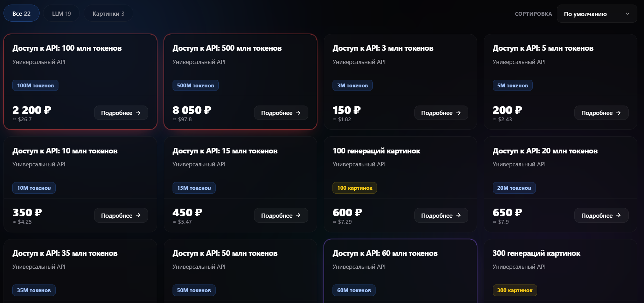Click arrow icon on the 10 млн токенов card

[x=138, y=215]
